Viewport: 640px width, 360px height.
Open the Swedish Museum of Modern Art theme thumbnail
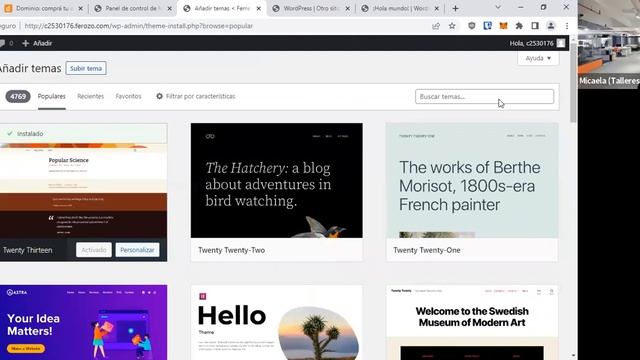pos(472,322)
